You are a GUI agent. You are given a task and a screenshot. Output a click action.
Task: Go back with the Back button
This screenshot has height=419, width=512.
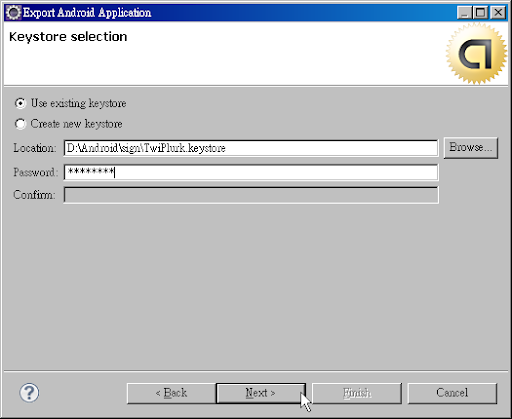pyautogui.click(x=171, y=393)
